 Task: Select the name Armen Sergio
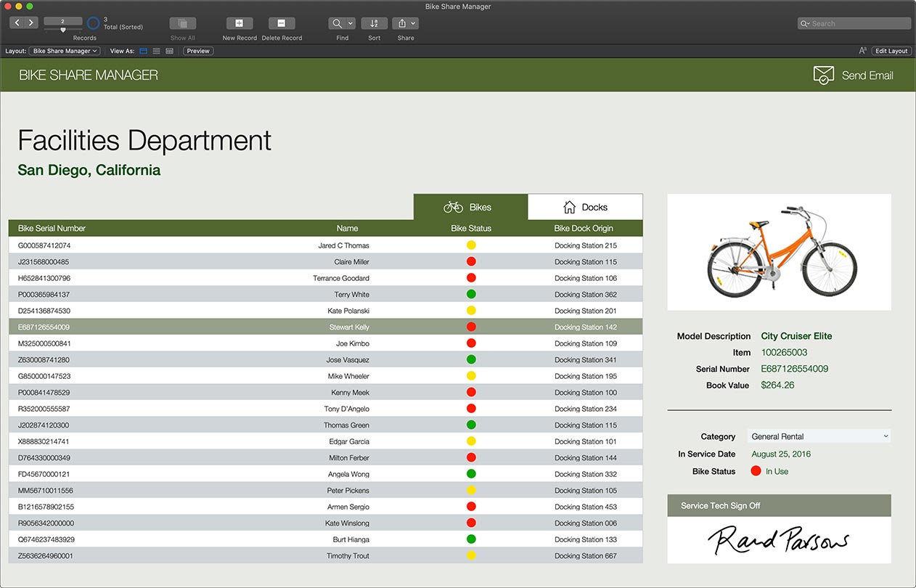point(348,507)
